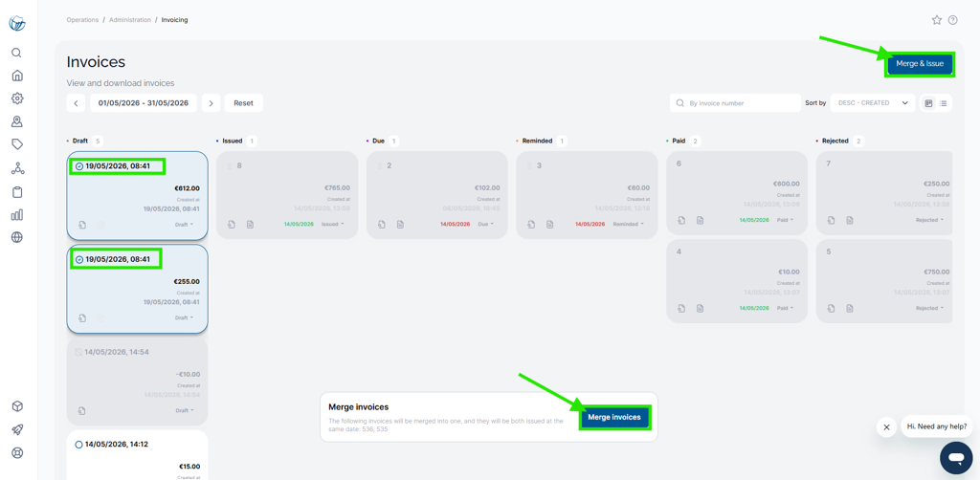Click the Paid column header
980x480 pixels.
pos(680,142)
